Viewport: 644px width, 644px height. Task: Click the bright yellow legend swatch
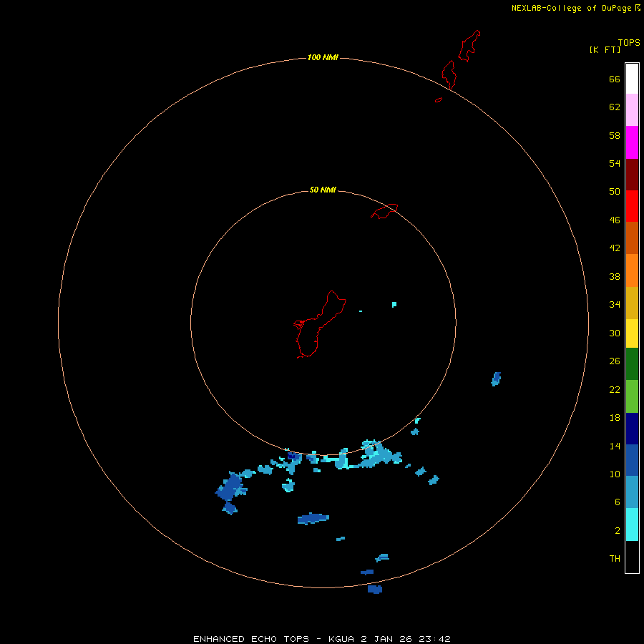(x=632, y=333)
